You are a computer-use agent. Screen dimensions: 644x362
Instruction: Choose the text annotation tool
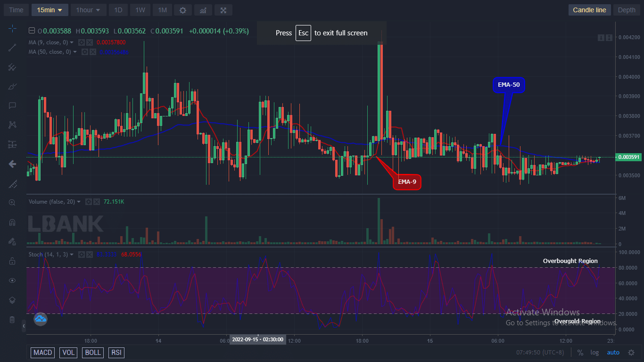coord(12,106)
